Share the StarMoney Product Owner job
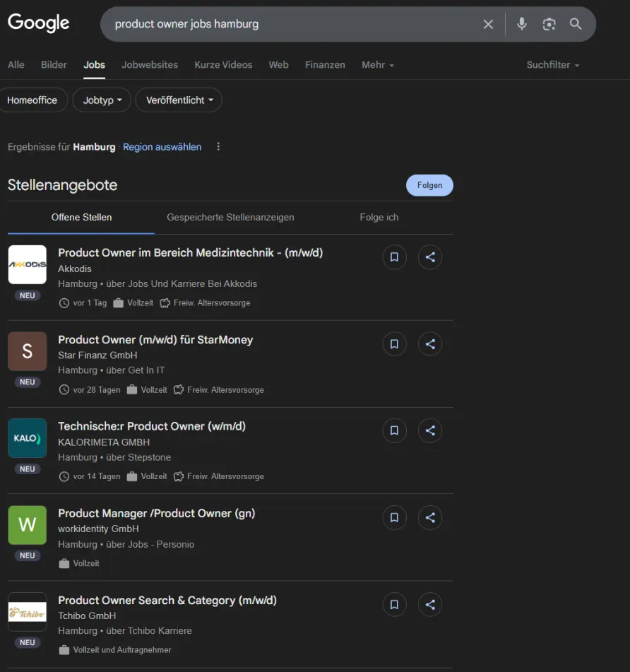Viewport: 630px width, 672px height. point(430,344)
